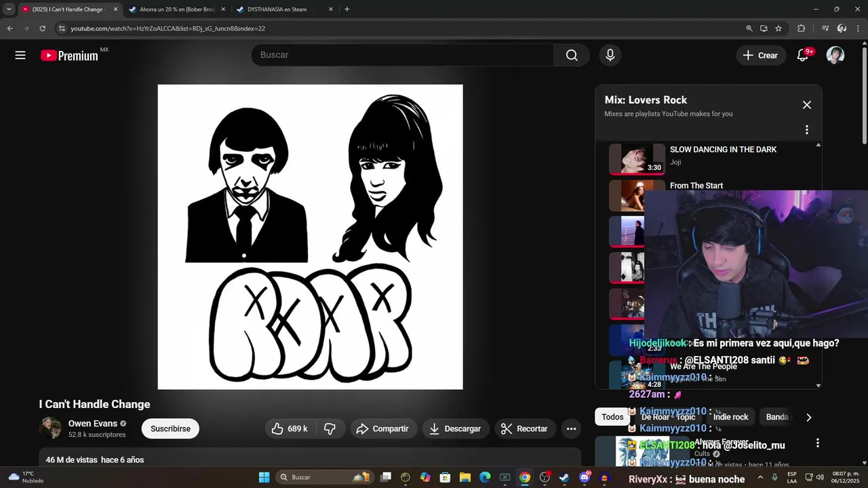Open File Explorer from the taskbar

point(465,477)
